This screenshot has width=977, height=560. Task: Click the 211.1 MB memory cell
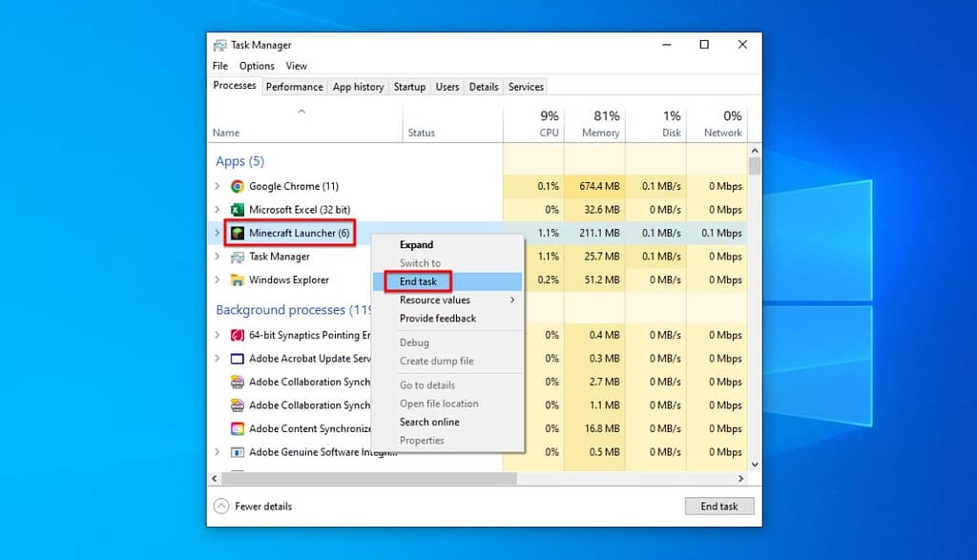[595, 233]
